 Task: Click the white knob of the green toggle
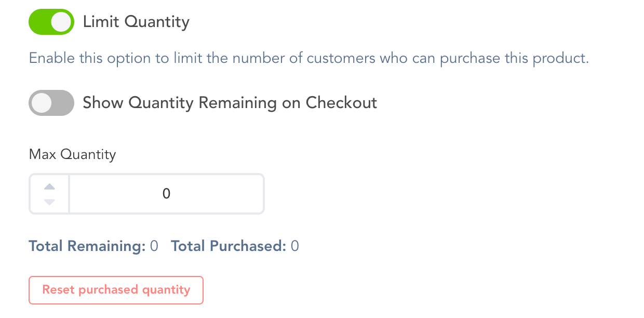62,22
